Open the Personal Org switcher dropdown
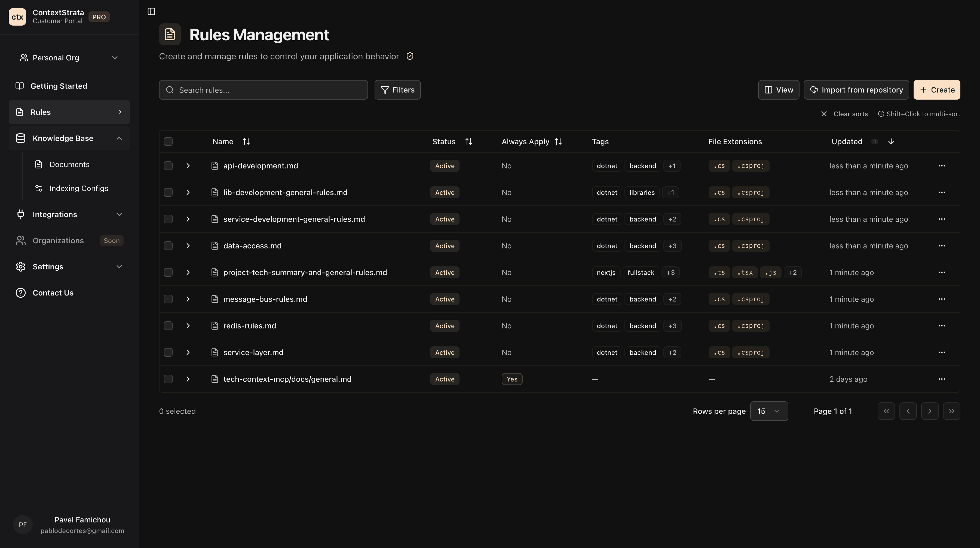This screenshot has height=548, width=980. [x=69, y=58]
